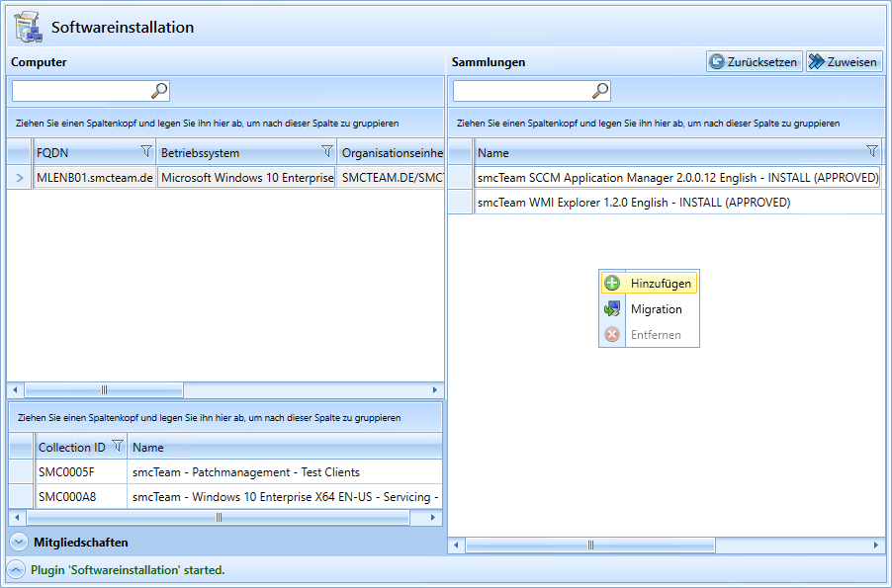Click the Sammlungen grid horizontal scrollbar thumb
The width and height of the screenshot is (892, 588).
click(590, 546)
